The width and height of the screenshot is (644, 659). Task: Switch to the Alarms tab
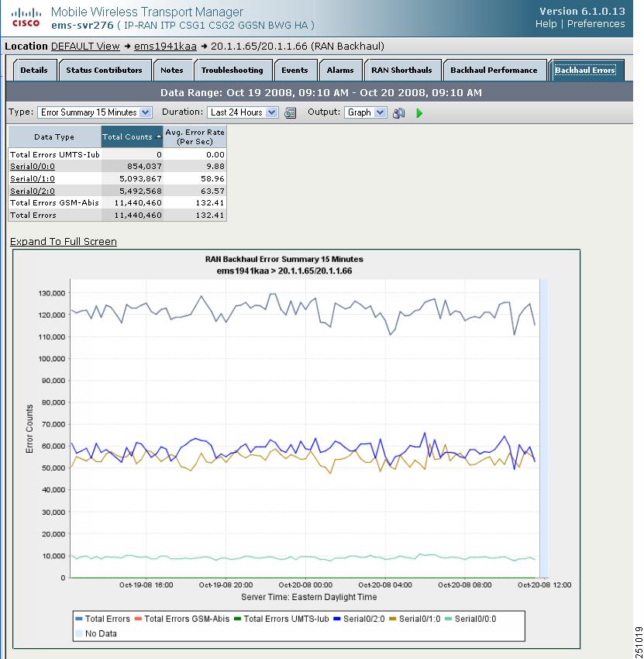pyautogui.click(x=340, y=71)
